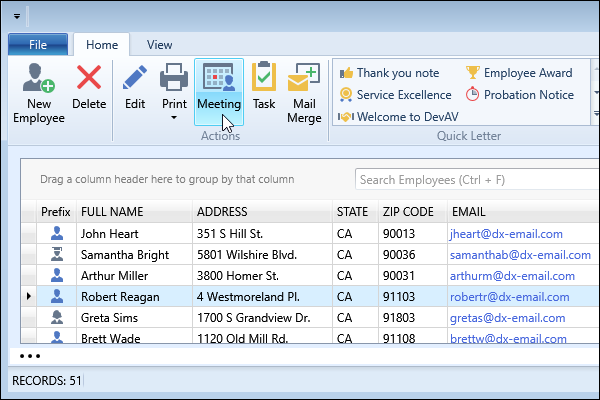Switch to the View ribbon tab
Viewport: 600px width, 400px height.
click(159, 44)
